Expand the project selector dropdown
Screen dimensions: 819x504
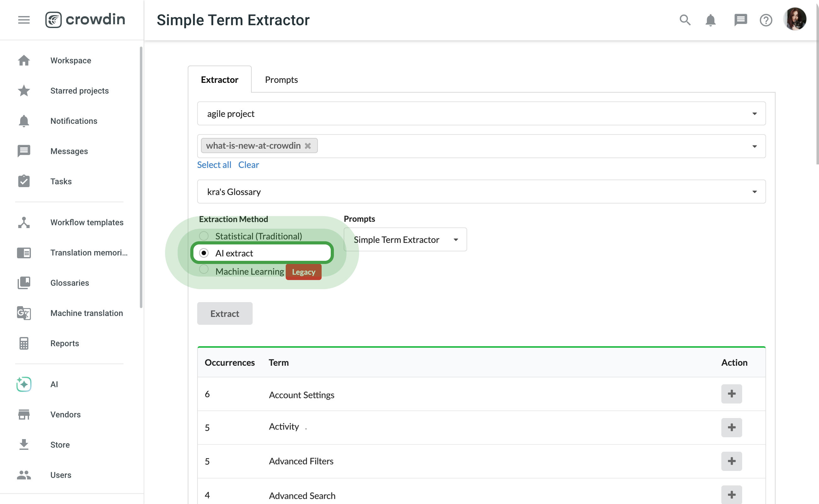point(756,113)
